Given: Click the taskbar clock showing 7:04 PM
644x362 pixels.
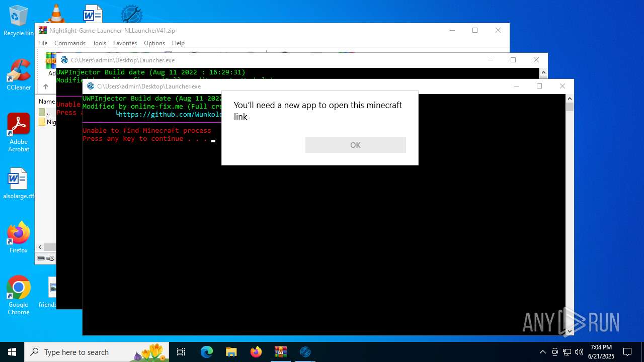Looking at the screenshot, I should 601,352.
